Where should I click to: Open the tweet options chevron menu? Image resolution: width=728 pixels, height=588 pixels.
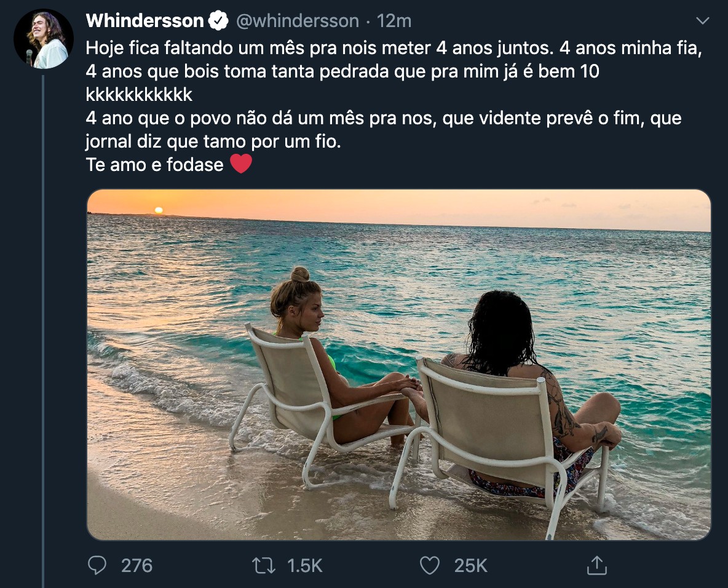703,20
